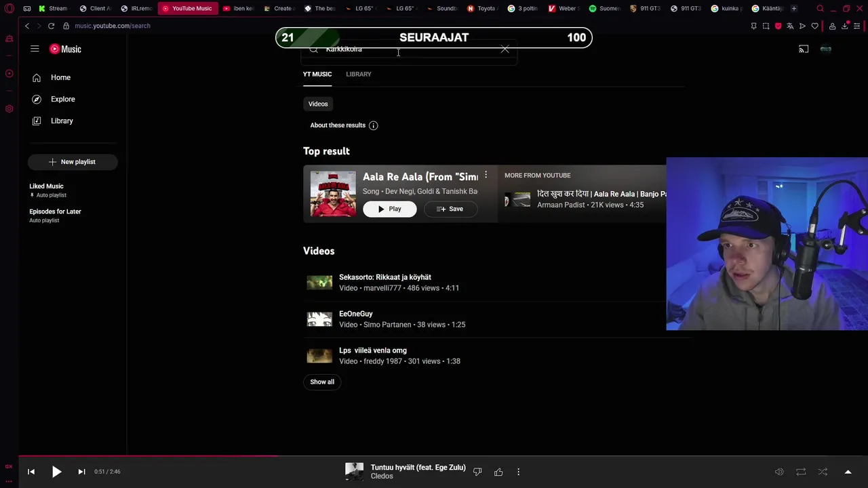868x488 pixels.
Task: Like Tuntuu hyvält with thumbs up
Action: tap(498, 472)
